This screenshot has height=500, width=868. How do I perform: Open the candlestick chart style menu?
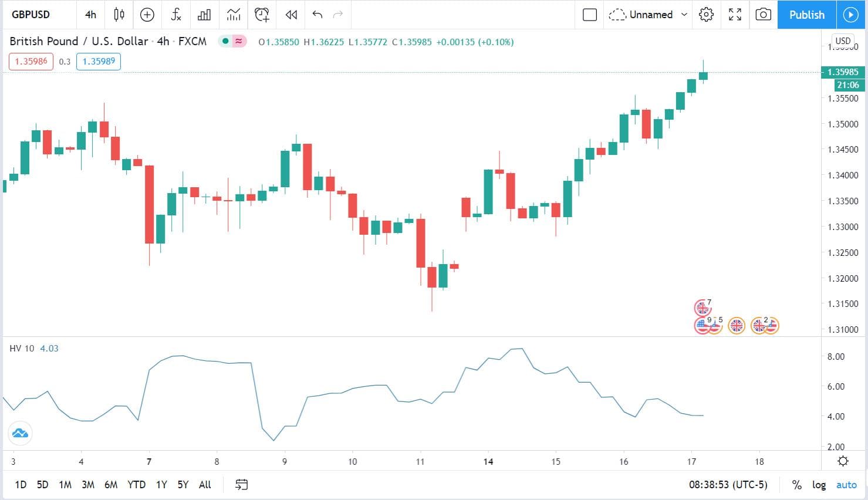pos(119,15)
